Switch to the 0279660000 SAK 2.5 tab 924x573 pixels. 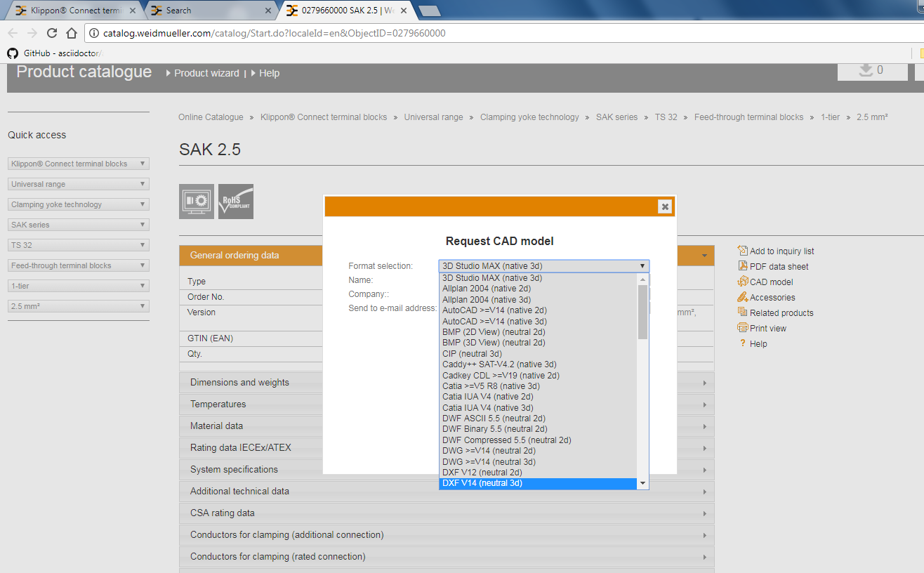coord(347,11)
